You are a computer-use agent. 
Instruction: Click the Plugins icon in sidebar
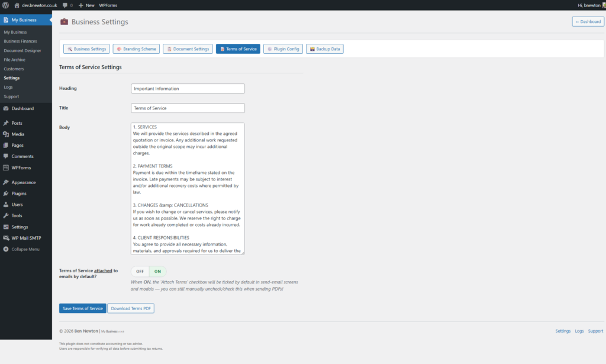coord(6,194)
